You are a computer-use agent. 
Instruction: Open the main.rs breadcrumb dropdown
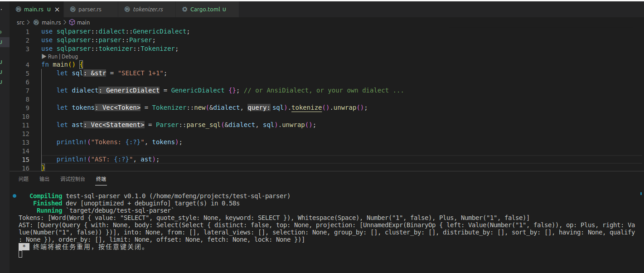(x=51, y=22)
